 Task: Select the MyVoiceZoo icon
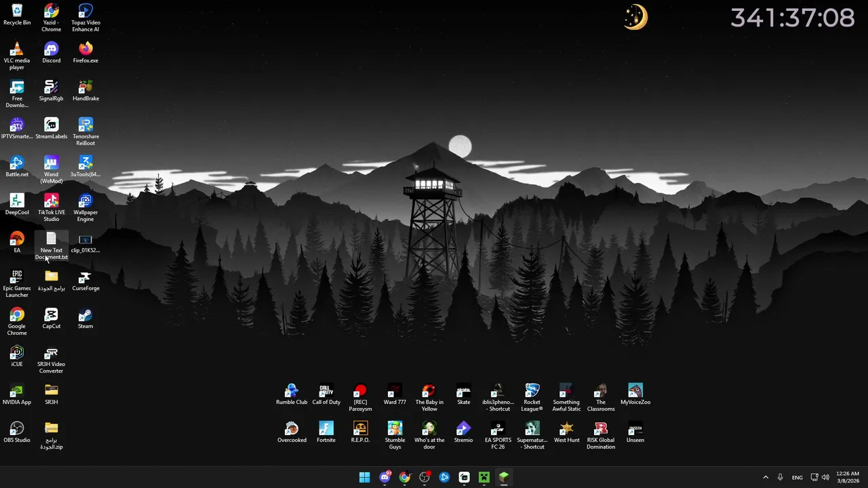coord(635,394)
